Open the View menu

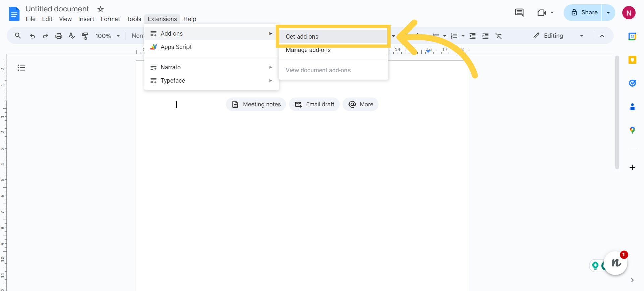(65, 19)
